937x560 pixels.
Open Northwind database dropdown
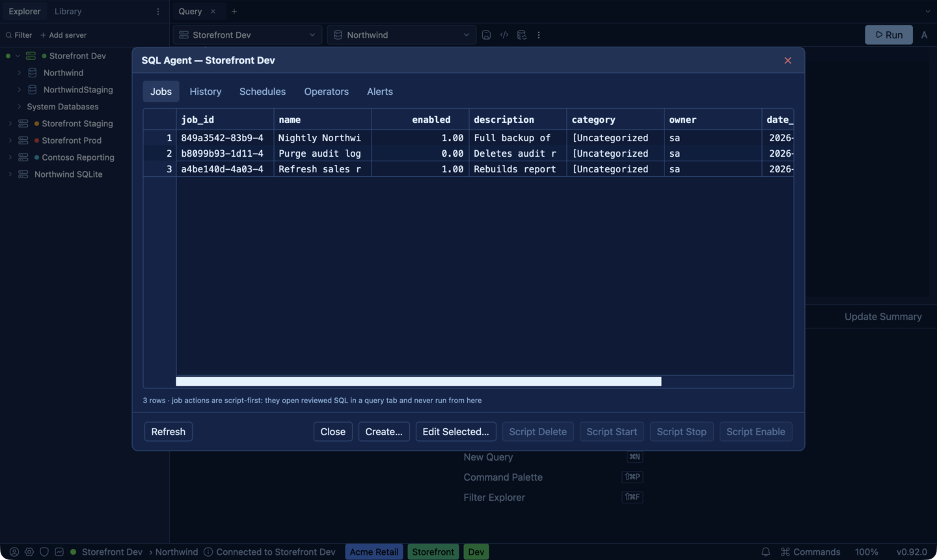point(401,35)
